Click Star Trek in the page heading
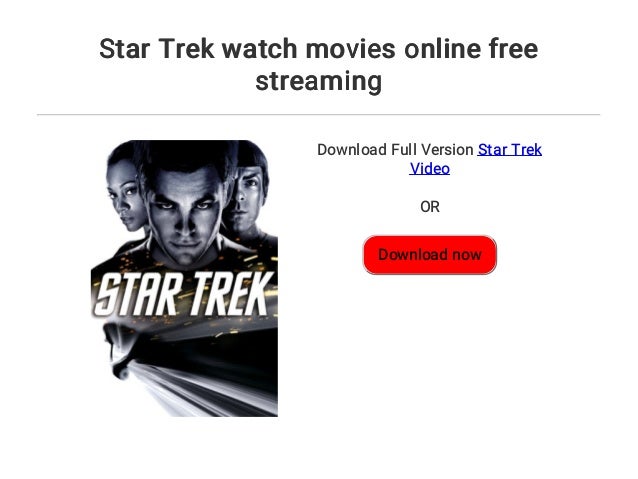The width and height of the screenshot is (638, 479). (157, 49)
